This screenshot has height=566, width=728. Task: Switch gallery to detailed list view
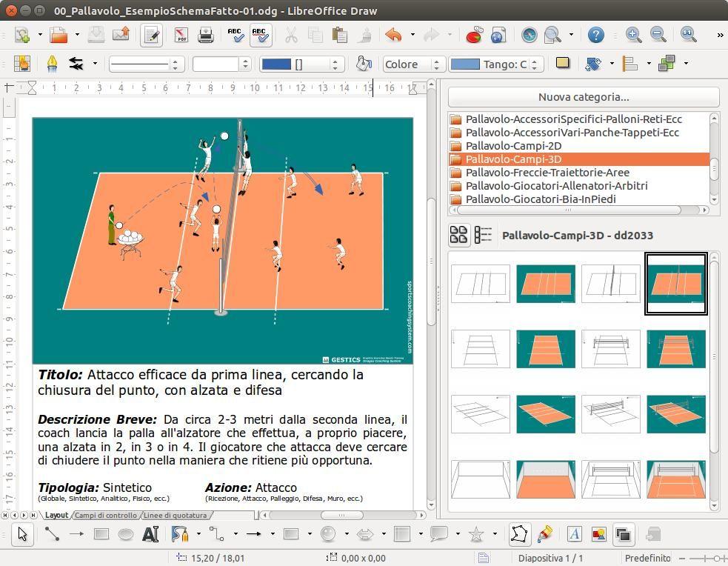pos(483,235)
